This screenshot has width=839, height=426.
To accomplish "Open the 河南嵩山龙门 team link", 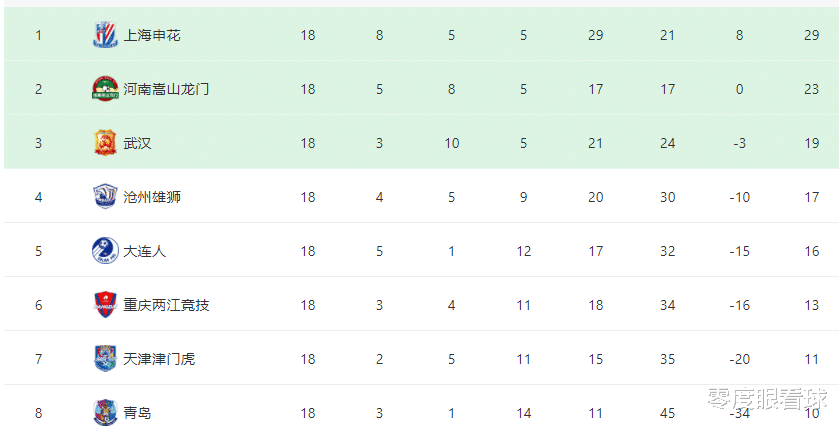I will [x=166, y=89].
